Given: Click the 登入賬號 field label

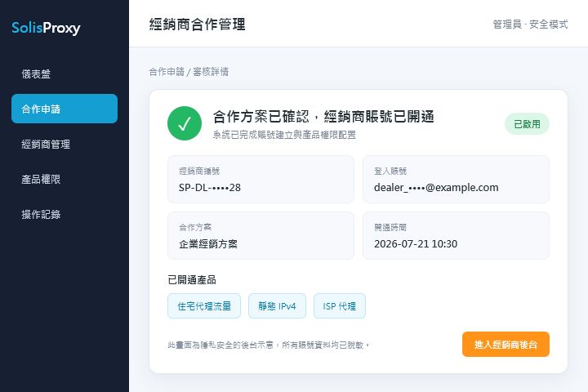Looking at the screenshot, I should (x=390, y=171).
